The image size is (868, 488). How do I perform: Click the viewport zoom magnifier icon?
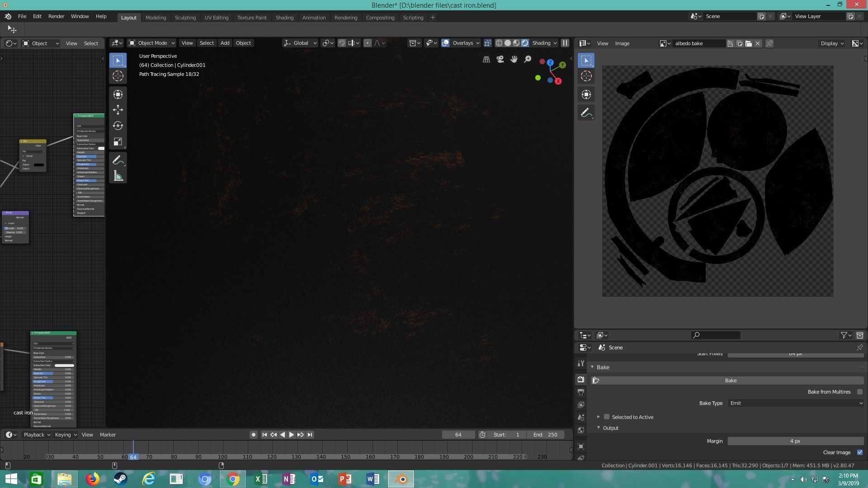click(528, 59)
